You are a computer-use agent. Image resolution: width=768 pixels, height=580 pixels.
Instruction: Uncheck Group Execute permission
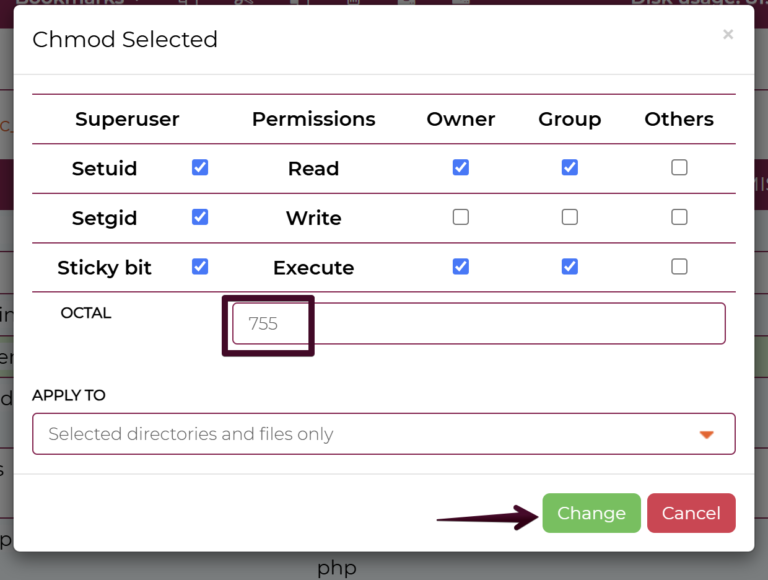(x=569, y=267)
